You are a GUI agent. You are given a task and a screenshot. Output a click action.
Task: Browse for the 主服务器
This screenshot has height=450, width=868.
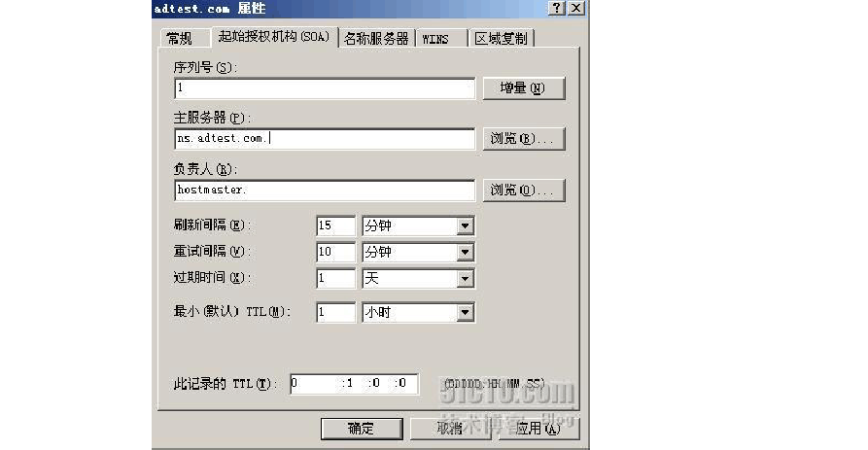tap(523, 139)
